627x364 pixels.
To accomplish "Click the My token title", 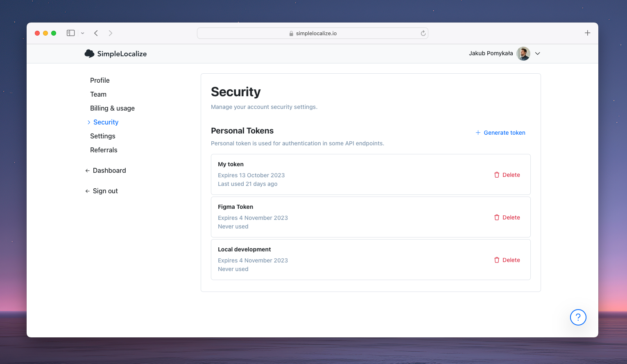I will [x=231, y=164].
